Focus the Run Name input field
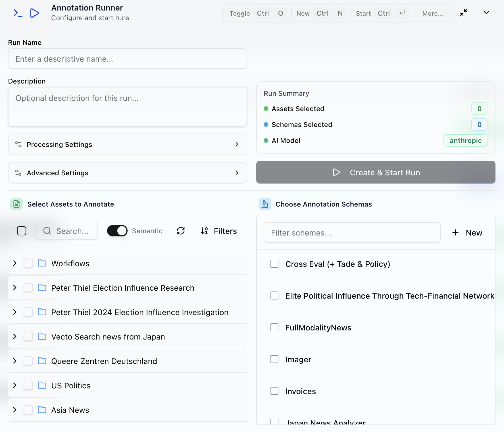Screen dimensions: 504x433 tap(128, 59)
